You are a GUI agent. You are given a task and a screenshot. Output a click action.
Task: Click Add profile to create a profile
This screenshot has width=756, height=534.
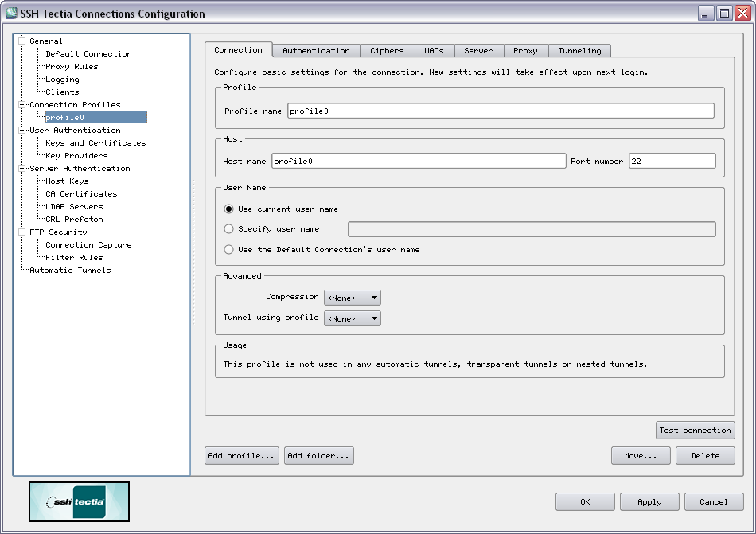click(x=241, y=455)
